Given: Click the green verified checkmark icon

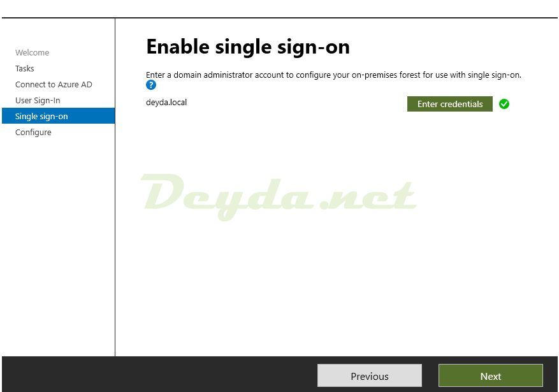Looking at the screenshot, I should (504, 104).
